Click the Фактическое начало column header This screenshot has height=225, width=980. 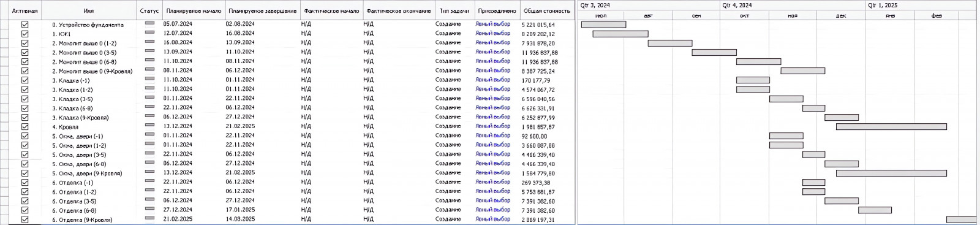pos(331,10)
